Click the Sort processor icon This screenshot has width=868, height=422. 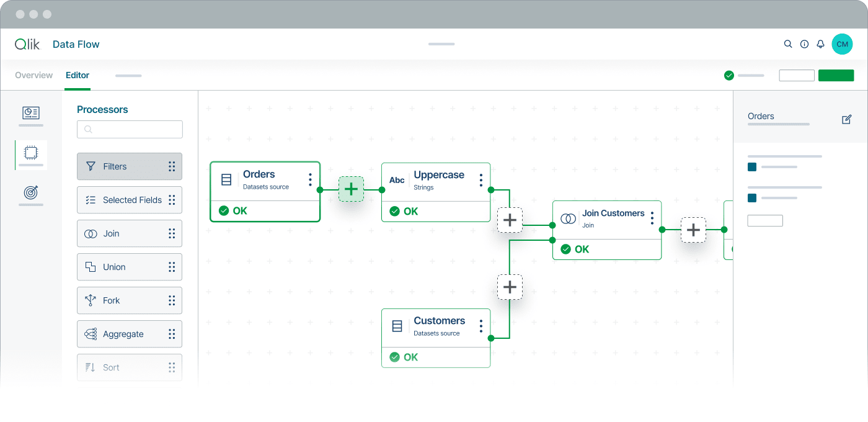(91, 367)
